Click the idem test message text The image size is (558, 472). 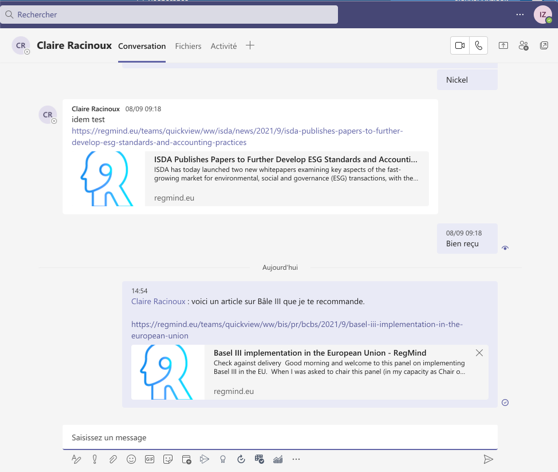pyautogui.click(x=88, y=120)
